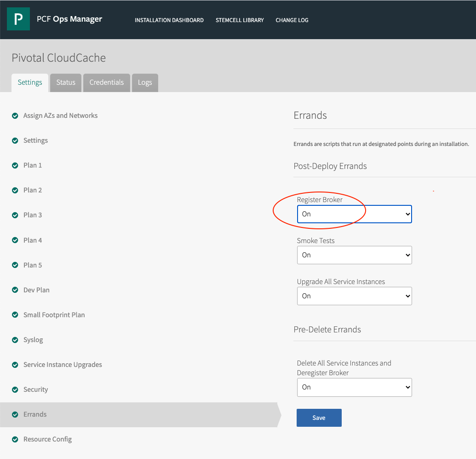
Task: Go to Installation Dashboard
Action: click(x=169, y=20)
